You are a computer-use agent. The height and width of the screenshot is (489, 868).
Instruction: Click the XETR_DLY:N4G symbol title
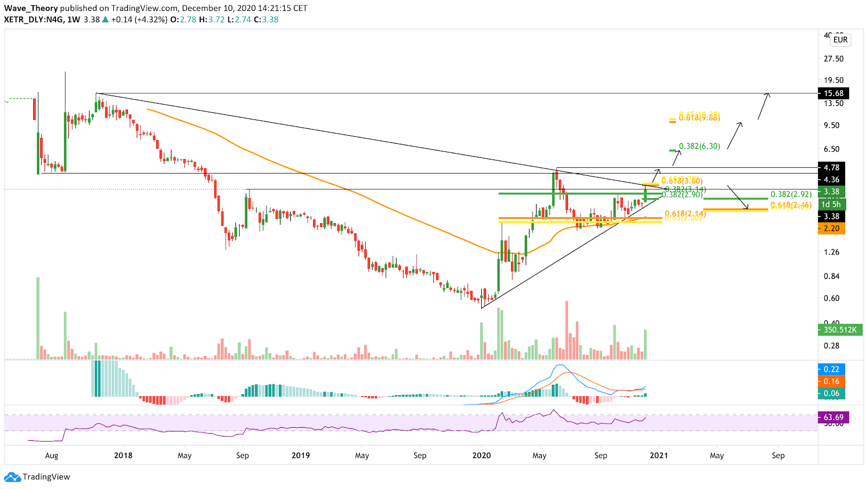[x=34, y=20]
